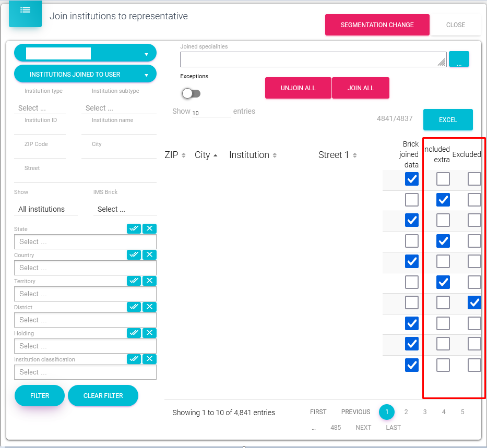Select all States with double-check icon
487x448 pixels.
click(x=134, y=229)
